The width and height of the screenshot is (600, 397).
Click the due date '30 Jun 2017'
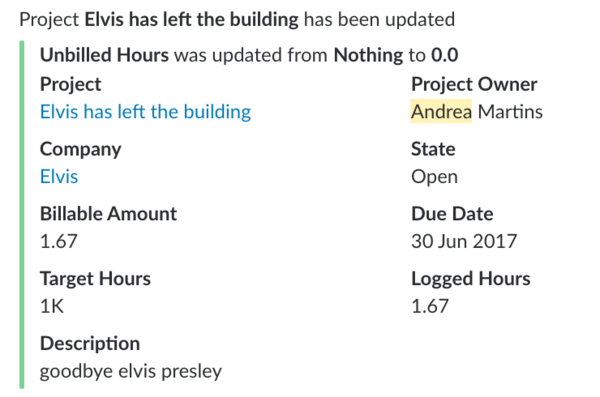464,241
